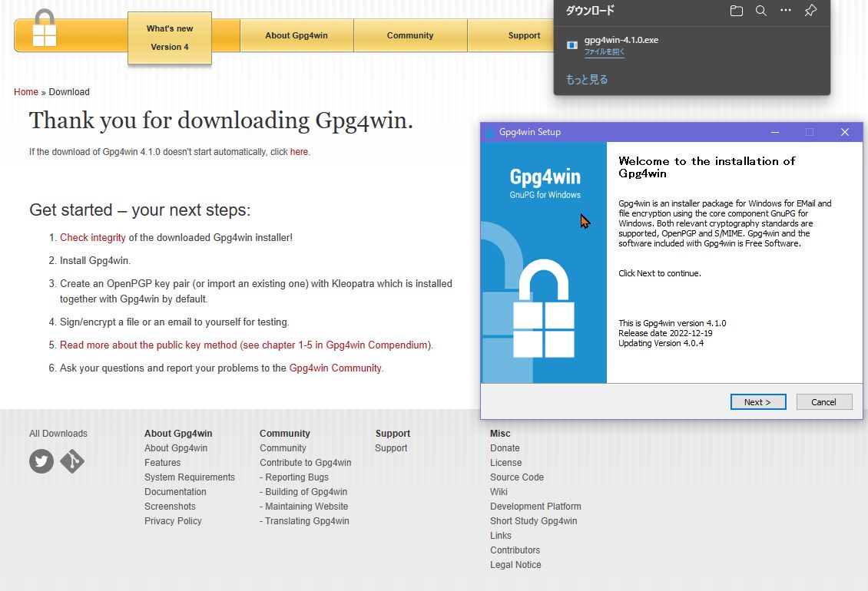Click the 'ファイルを開く' open file link
868x591 pixels.
tap(604, 52)
